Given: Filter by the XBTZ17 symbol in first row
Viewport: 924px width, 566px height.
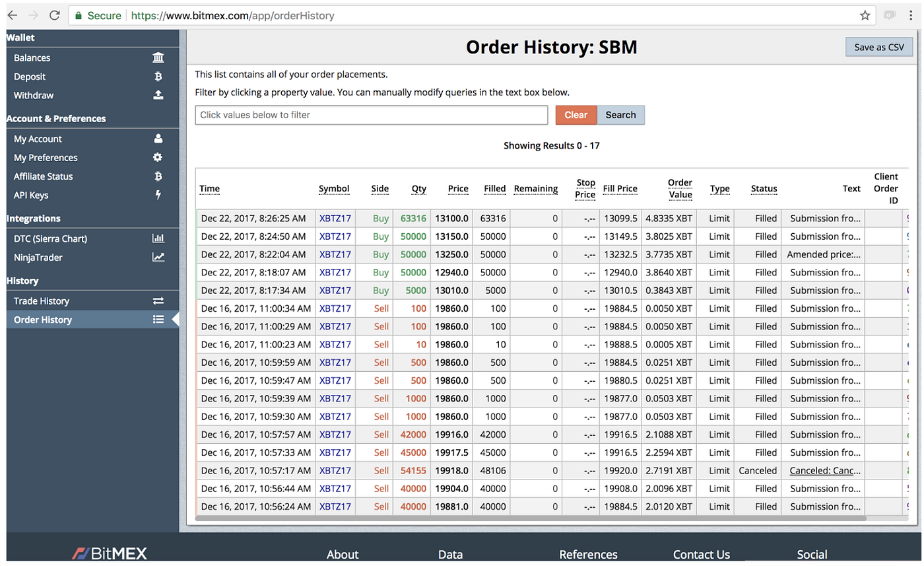Looking at the screenshot, I should pyautogui.click(x=335, y=219).
